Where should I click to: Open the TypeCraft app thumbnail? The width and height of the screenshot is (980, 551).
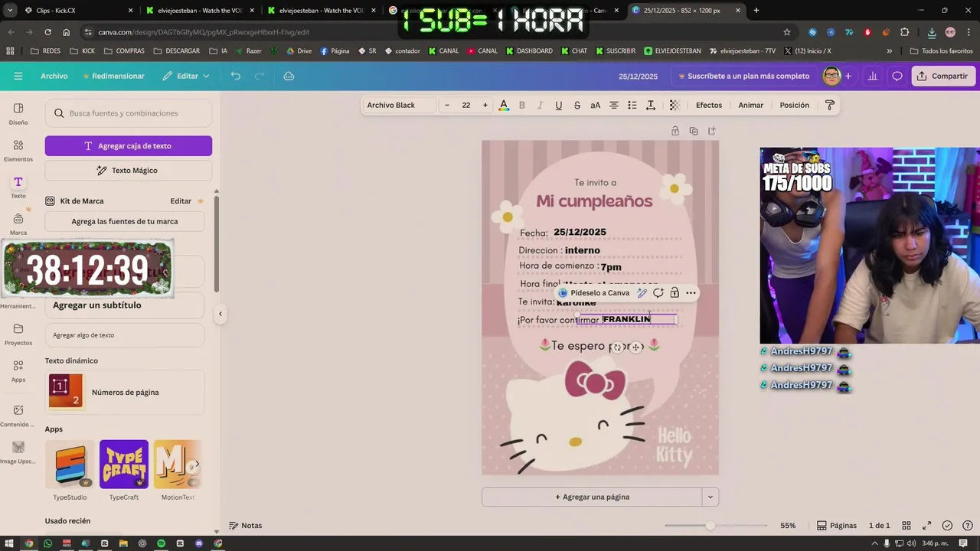point(124,465)
